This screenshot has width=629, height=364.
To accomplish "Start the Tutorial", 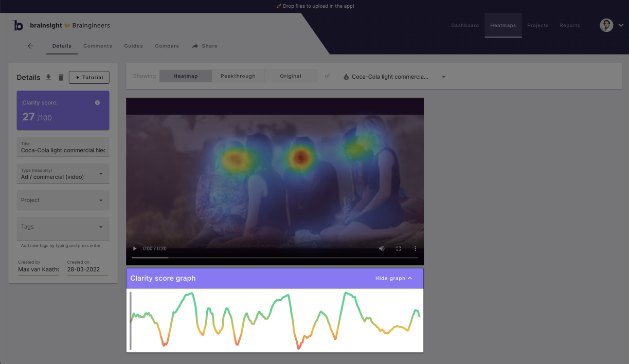I will pos(89,77).
